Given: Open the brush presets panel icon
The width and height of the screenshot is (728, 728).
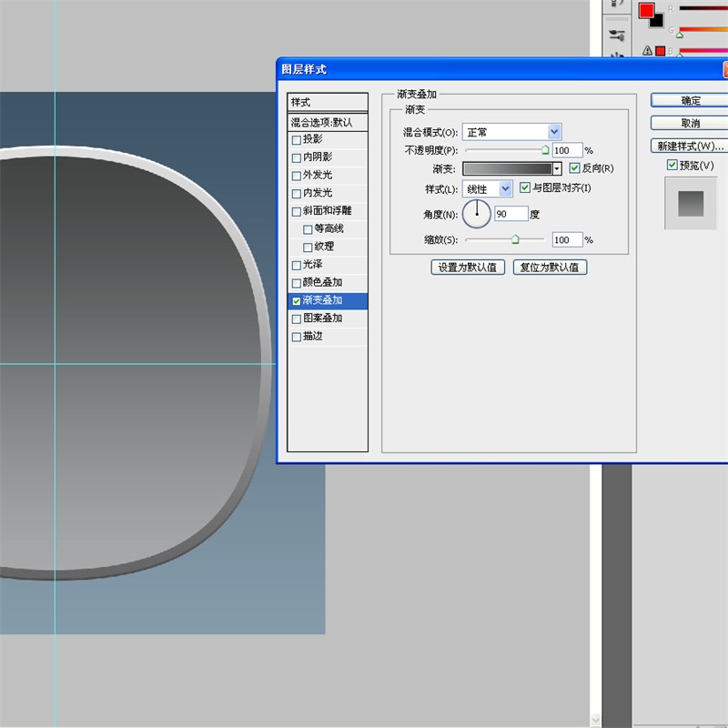Looking at the screenshot, I should (617, 35).
